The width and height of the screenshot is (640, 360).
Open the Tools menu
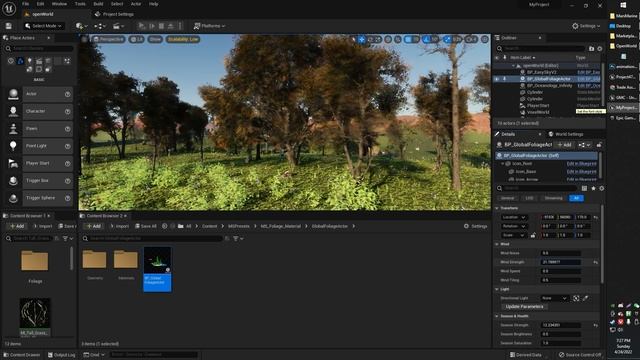[x=80, y=4]
